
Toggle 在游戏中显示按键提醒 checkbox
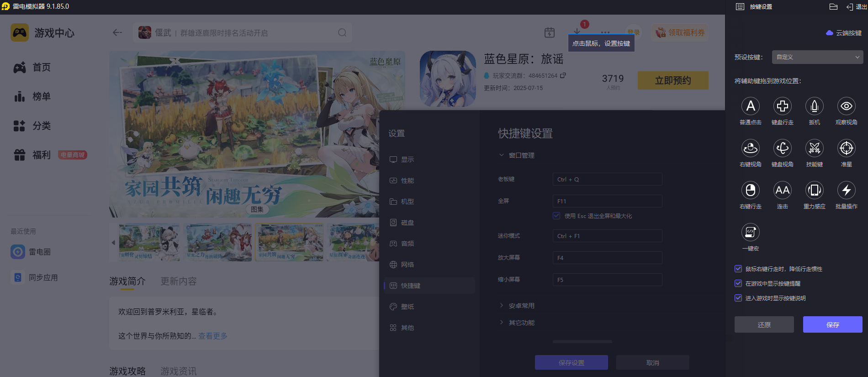[738, 283]
